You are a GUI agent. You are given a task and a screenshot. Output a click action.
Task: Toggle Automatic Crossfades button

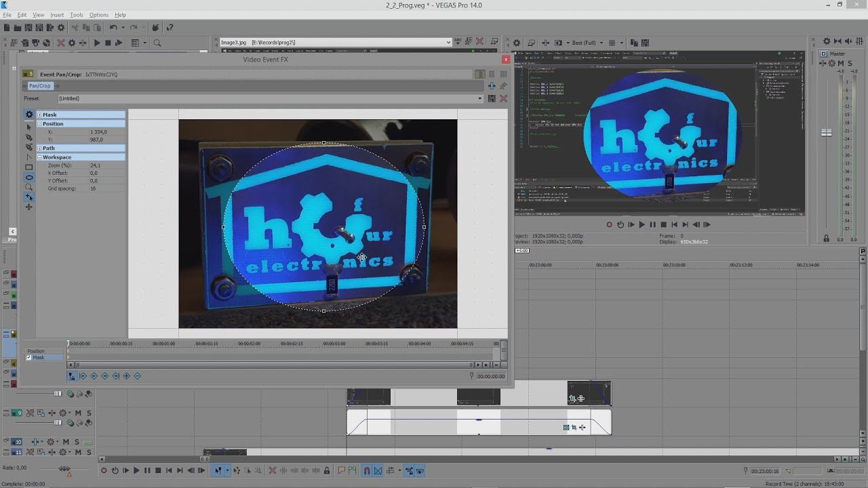(378, 470)
